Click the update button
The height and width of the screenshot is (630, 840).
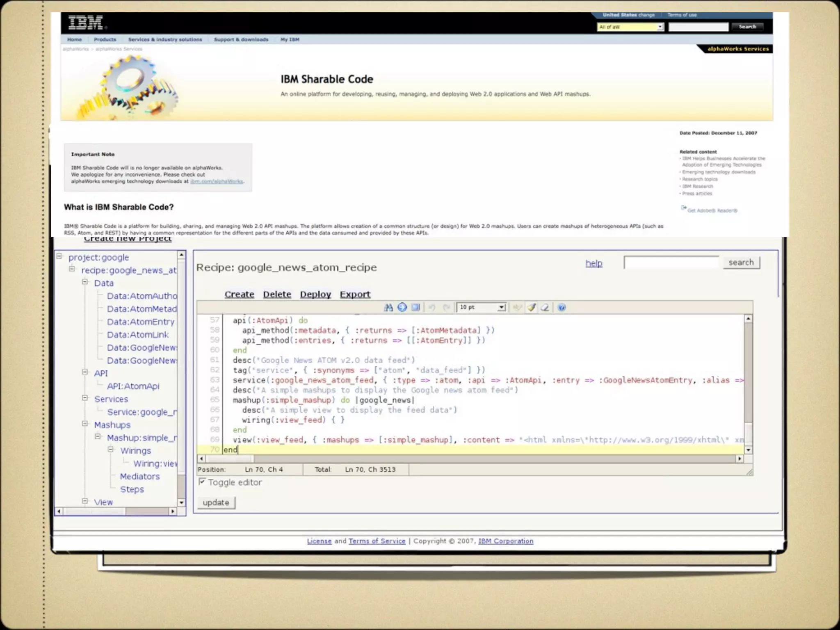coord(216,502)
